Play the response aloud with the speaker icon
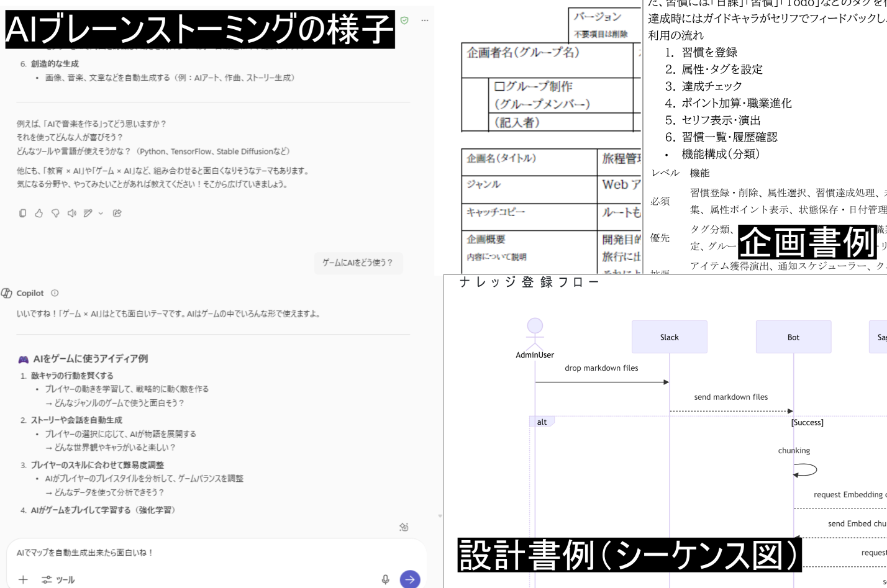887x588 pixels. tap(71, 213)
